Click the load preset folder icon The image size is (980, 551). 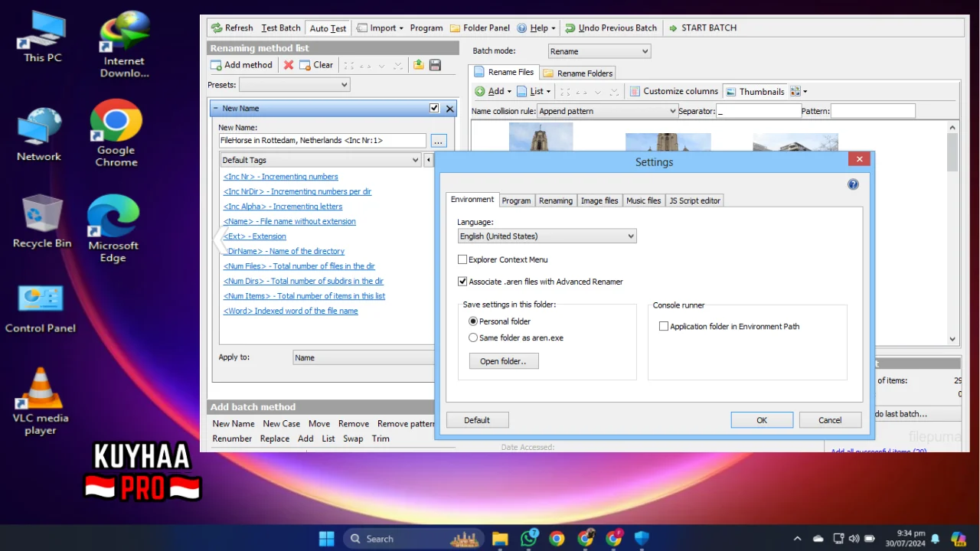pos(419,65)
